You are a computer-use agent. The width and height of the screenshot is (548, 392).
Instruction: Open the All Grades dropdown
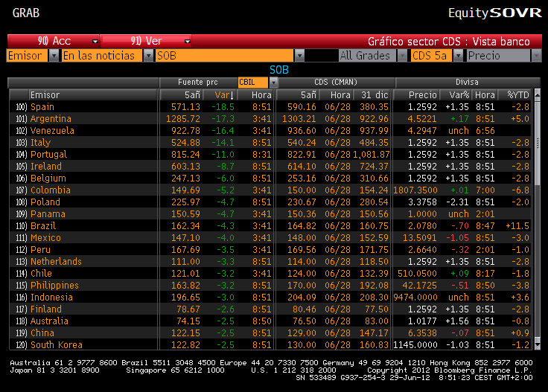click(403, 56)
